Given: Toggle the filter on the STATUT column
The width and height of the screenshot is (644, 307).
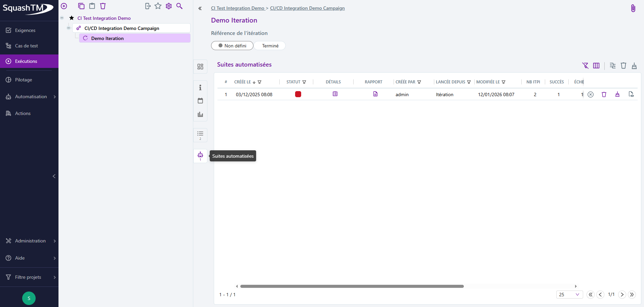Looking at the screenshot, I should click(x=304, y=82).
